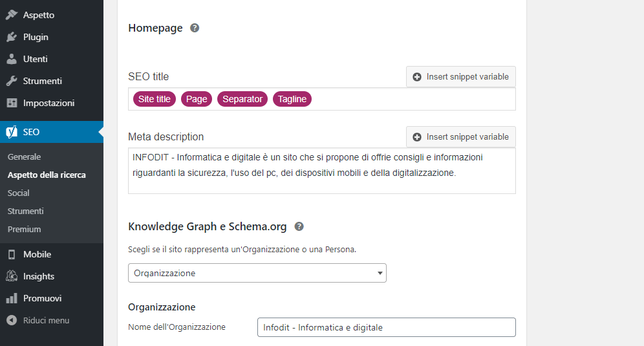
Task: Open the Generale SEO submenu item
Action: (x=24, y=157)
